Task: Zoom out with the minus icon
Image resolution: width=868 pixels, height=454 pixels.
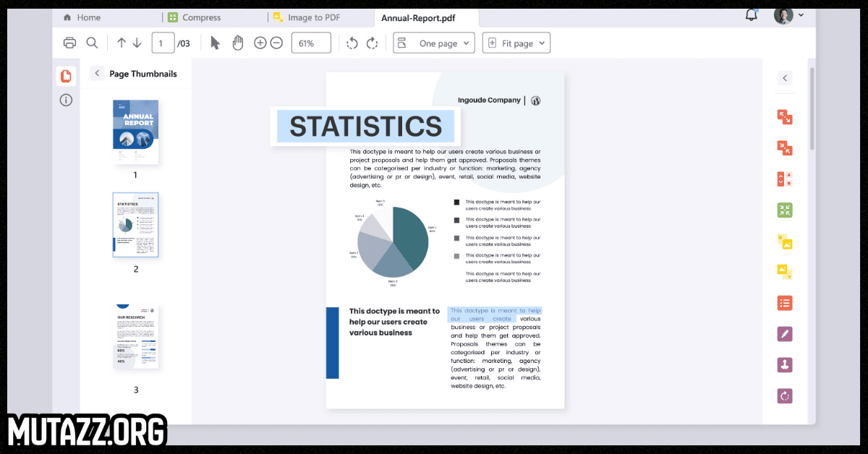Action: click(x=276, y=43)
